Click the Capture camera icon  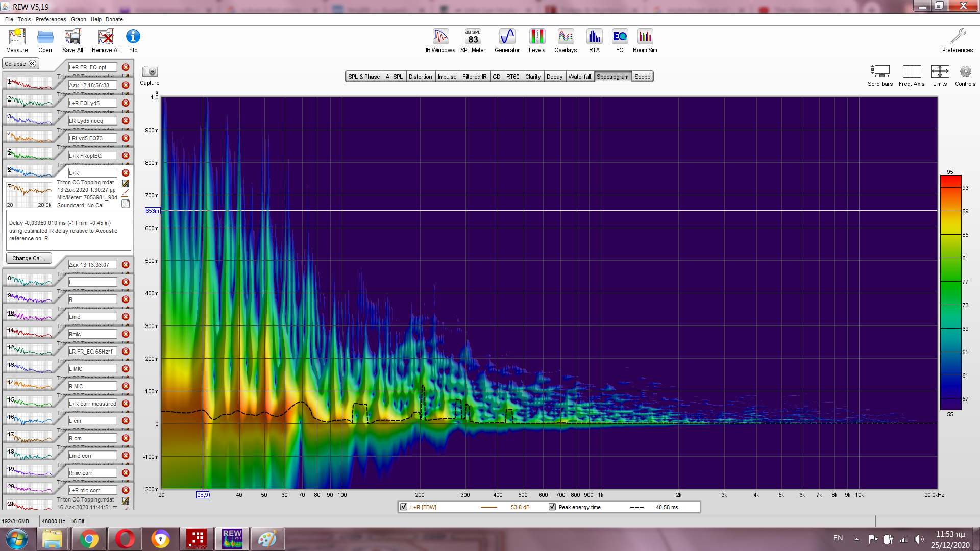[x=150, y=72]
